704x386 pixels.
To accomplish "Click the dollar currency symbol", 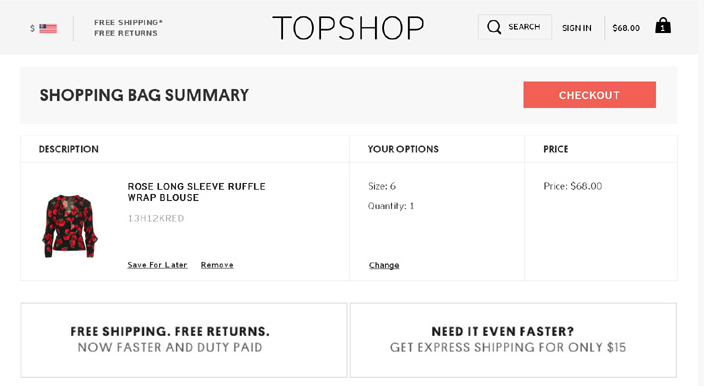I will tap(32, 28).
